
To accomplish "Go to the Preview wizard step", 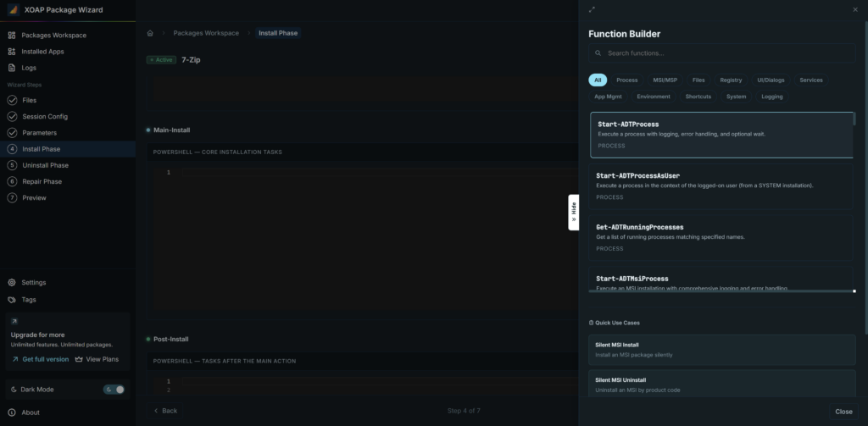I will (34, 197).
